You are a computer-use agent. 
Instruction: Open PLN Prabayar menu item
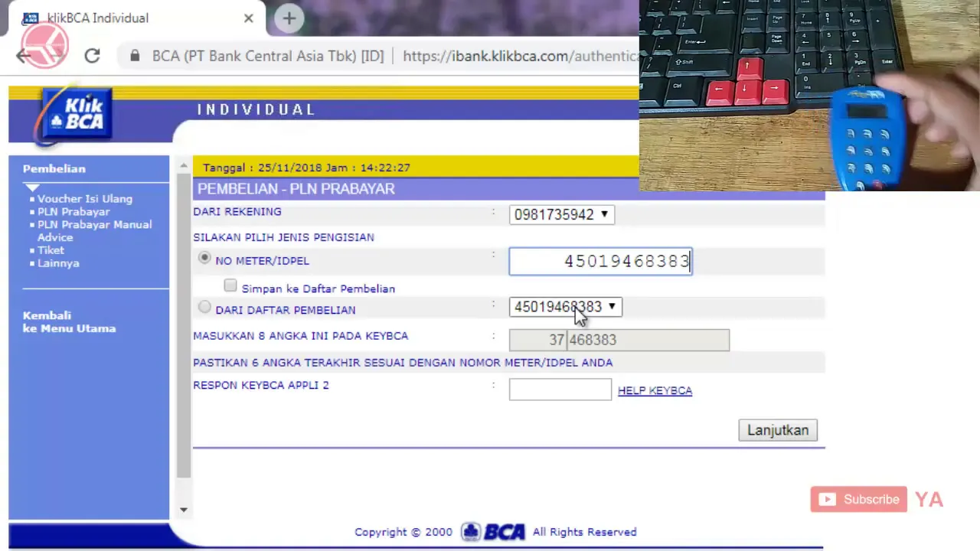coord(73,211)
